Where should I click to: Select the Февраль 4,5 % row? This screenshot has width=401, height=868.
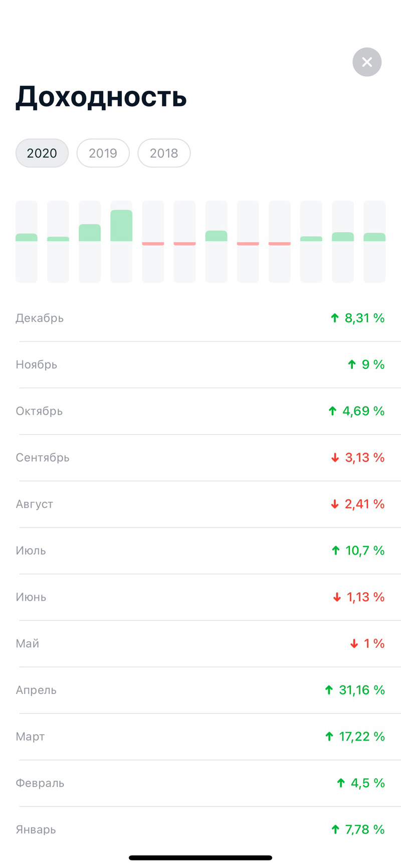(200, 783)
